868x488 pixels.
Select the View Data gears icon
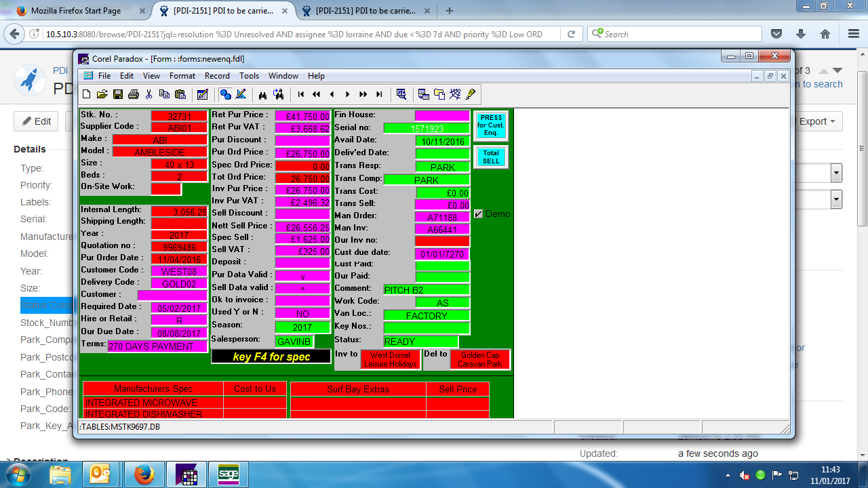click(x=225, y=94)
